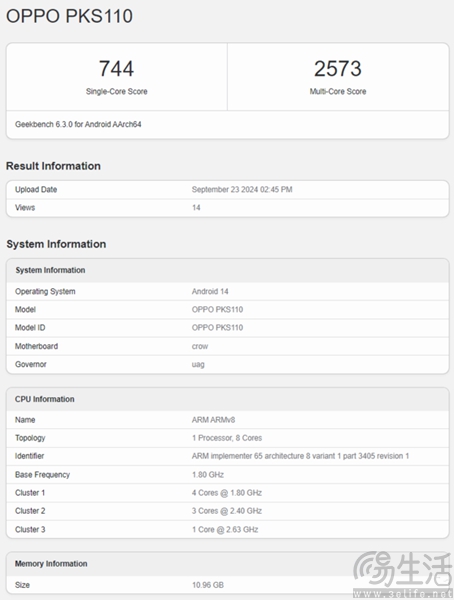
Task: Click the Motherboard value crow
Action: (200, 346)
